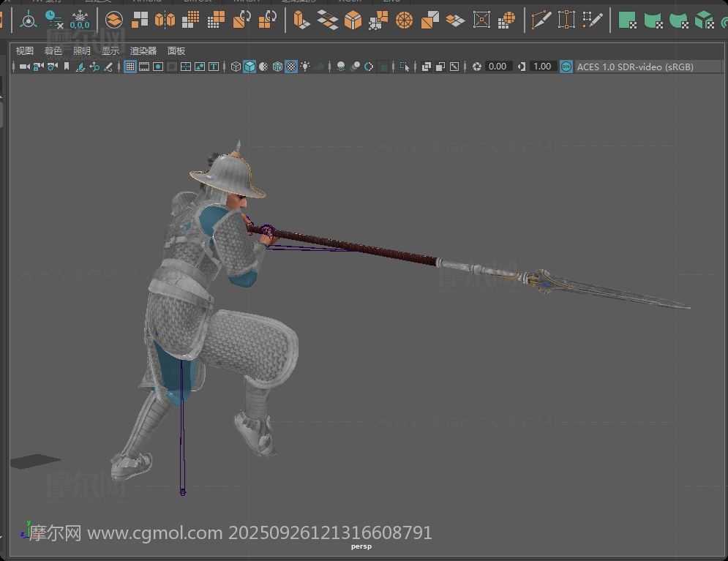
Task: Open the 渲染器 renderer menu
Action: 143,50
